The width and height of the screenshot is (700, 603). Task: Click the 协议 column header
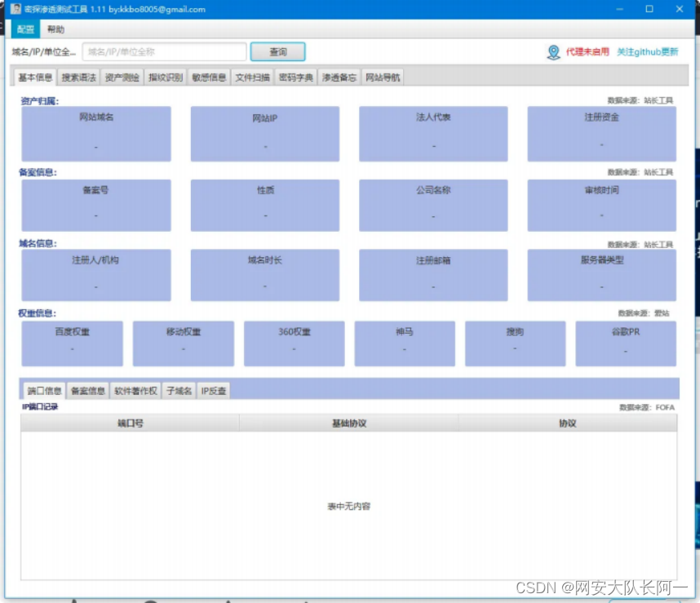click(567, 423)
